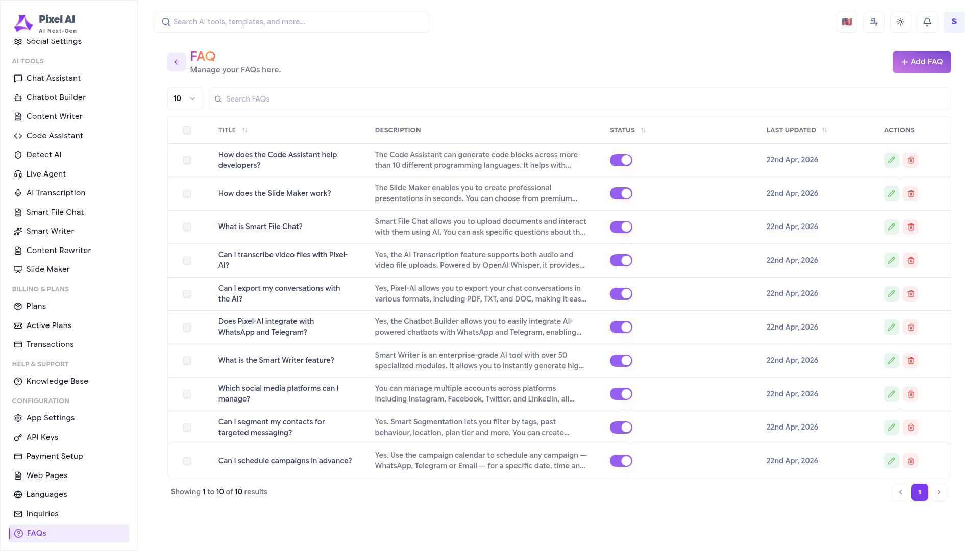The width and height of the screenshot is (980, 551).
Task: Toggle status of segment contacts FAQ
Action: tap(621, 428)
